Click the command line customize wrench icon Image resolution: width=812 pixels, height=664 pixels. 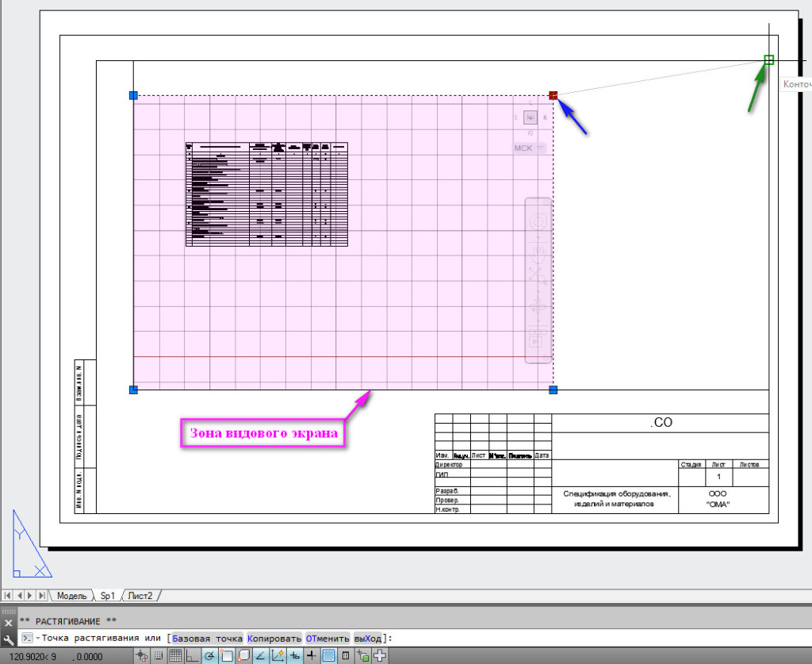pos(9,639)
